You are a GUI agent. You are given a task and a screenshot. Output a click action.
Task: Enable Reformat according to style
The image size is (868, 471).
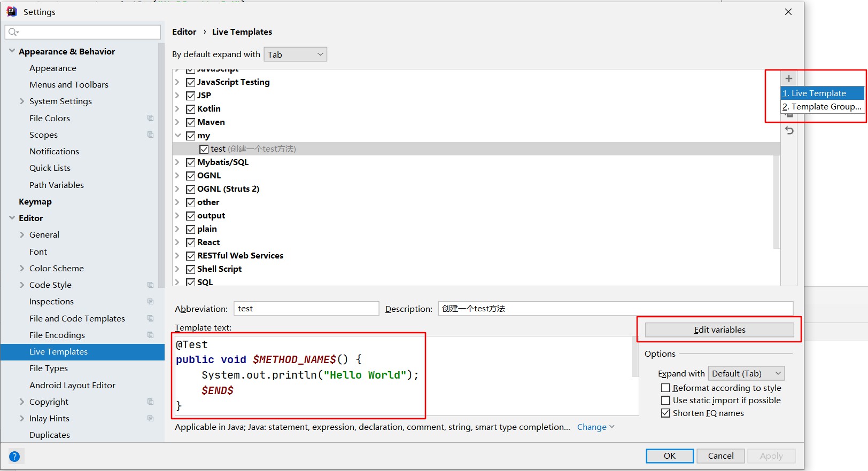click(665, 388)
